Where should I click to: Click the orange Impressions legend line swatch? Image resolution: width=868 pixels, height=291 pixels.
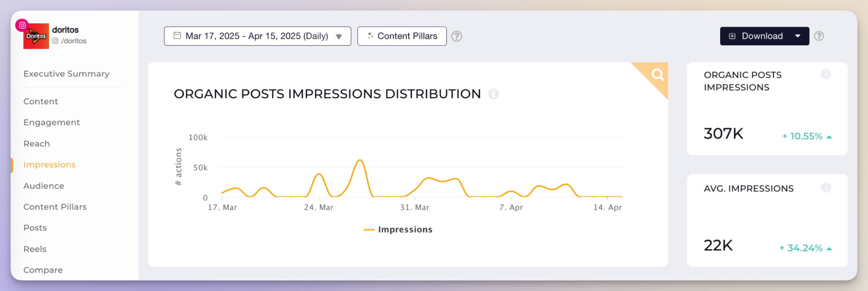point(369,230)
